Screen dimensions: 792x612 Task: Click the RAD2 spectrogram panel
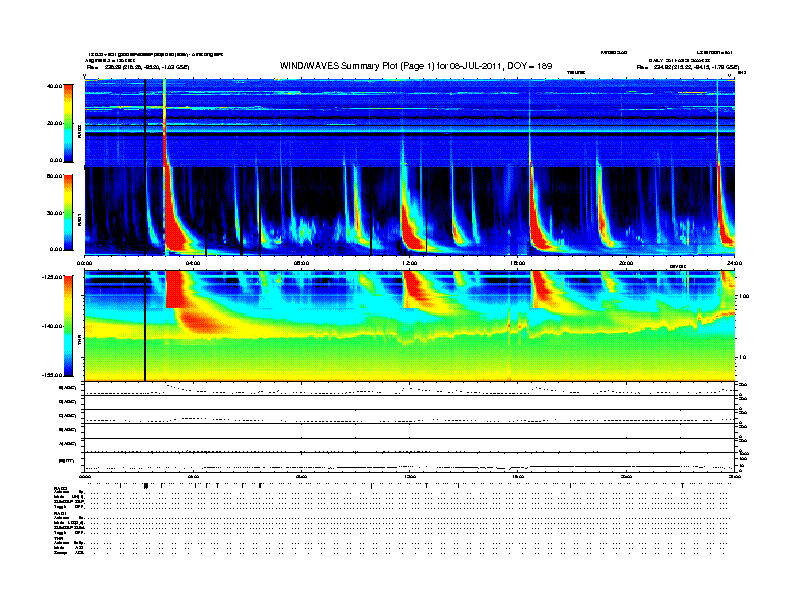point(410,123)
